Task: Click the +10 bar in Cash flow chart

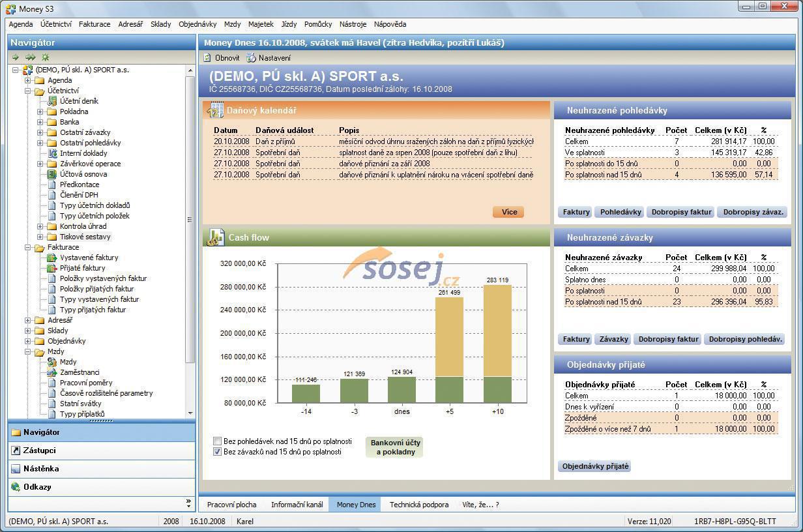Action: coord(497,344)
